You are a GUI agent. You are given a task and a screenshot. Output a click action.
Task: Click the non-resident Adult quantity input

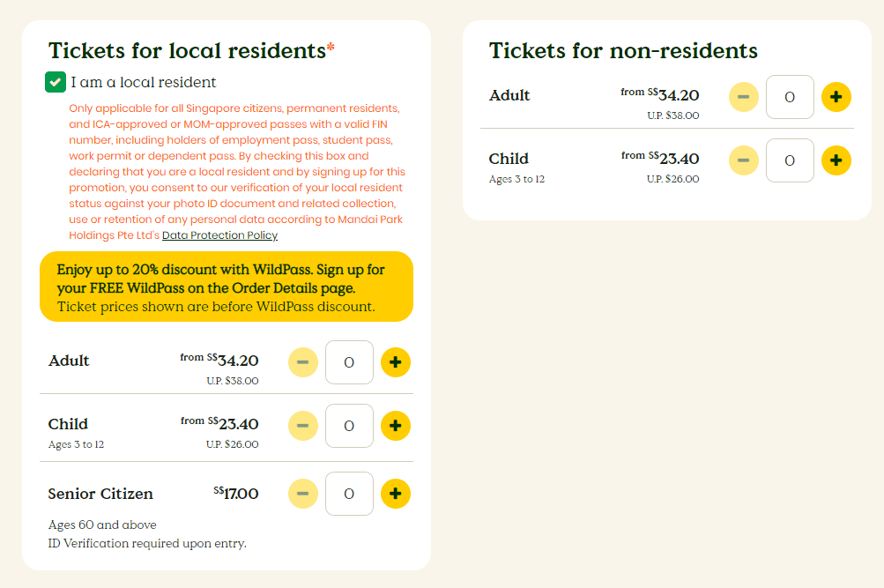coord(790,97)
